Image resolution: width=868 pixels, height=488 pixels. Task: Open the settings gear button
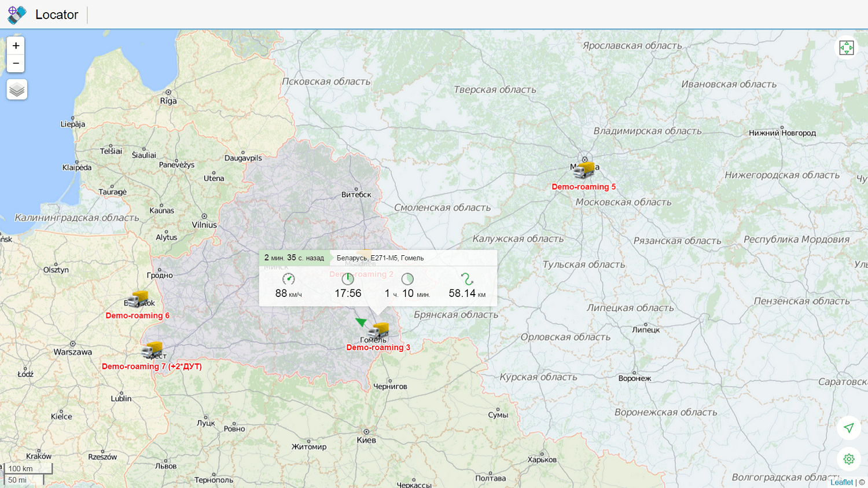(x=848, y=459)
